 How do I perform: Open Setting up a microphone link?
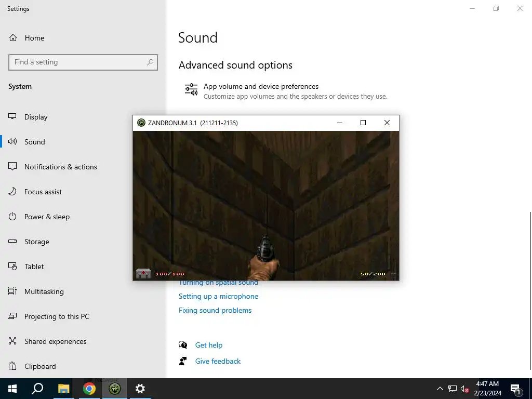pos(218,296)
